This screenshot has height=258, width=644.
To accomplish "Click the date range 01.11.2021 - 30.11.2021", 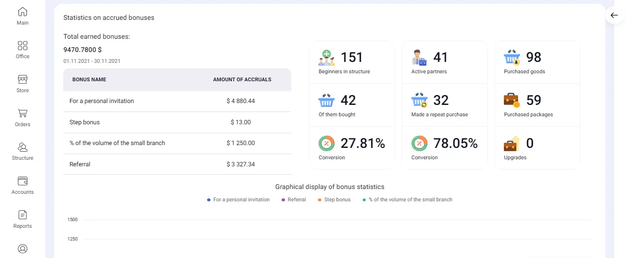I will pos(92,61).
